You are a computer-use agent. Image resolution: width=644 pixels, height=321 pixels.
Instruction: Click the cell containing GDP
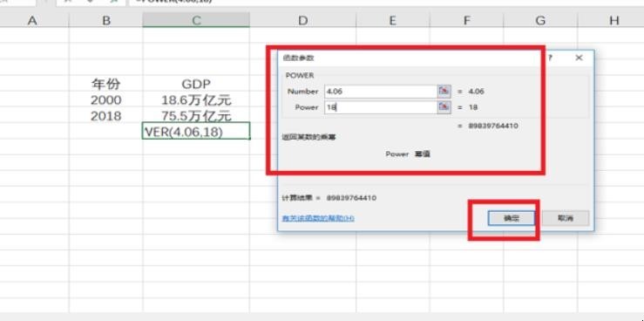pos(196,84)
